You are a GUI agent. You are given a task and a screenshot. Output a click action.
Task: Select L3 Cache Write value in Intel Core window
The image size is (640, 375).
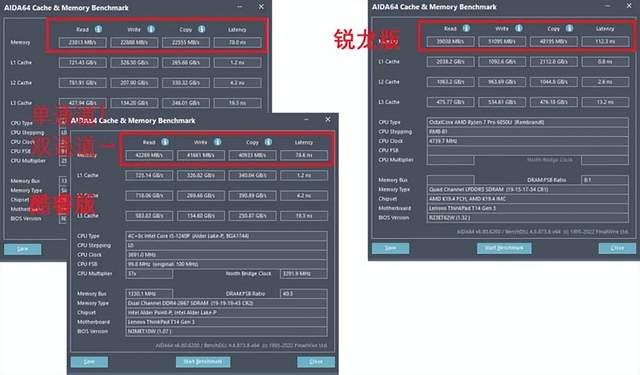201,216
